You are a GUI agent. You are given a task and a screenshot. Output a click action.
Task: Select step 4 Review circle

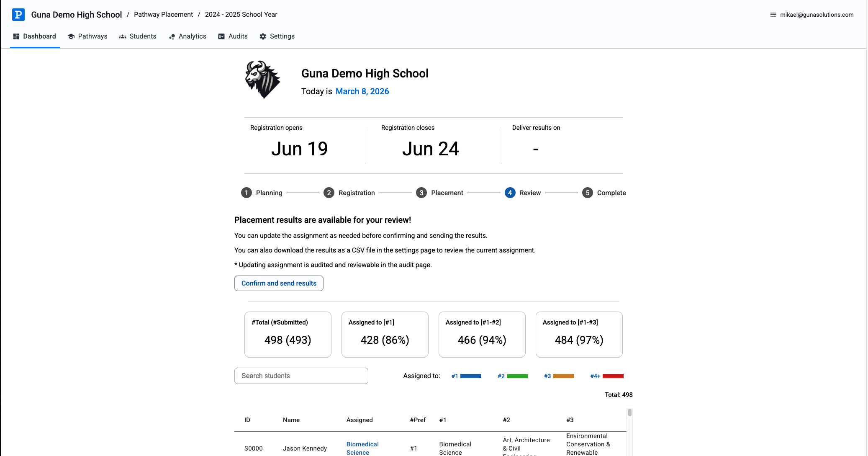point(510,193)
